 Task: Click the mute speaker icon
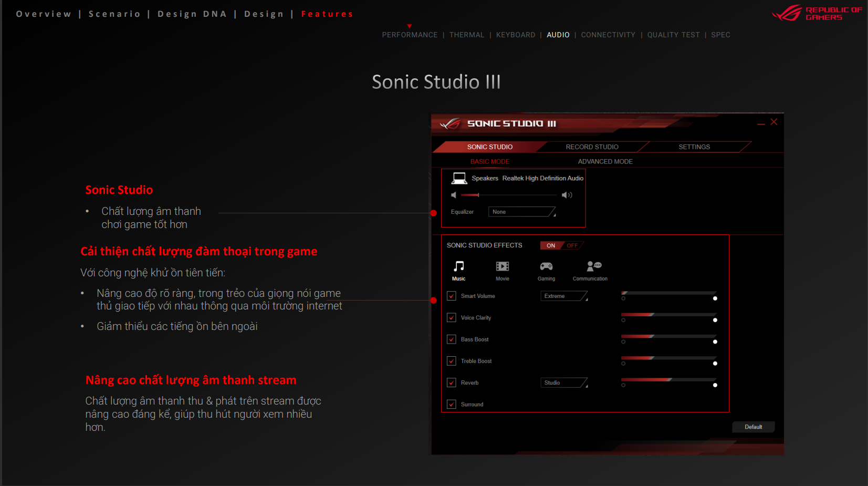454,195
